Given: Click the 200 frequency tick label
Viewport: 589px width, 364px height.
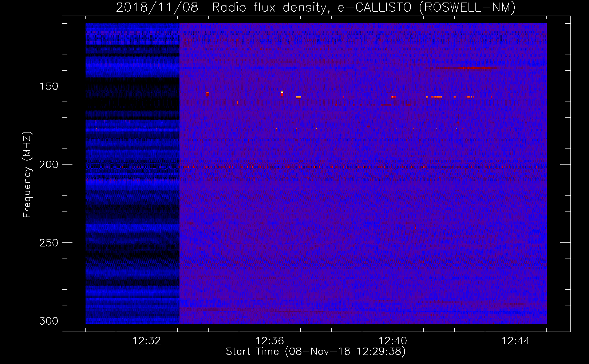Looking at the screenshot, I should (49, 165).
